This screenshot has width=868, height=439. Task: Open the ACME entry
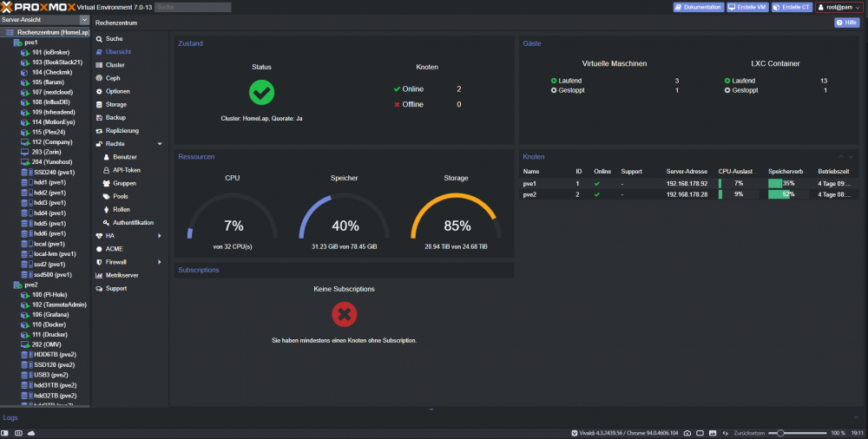point(114,249)
